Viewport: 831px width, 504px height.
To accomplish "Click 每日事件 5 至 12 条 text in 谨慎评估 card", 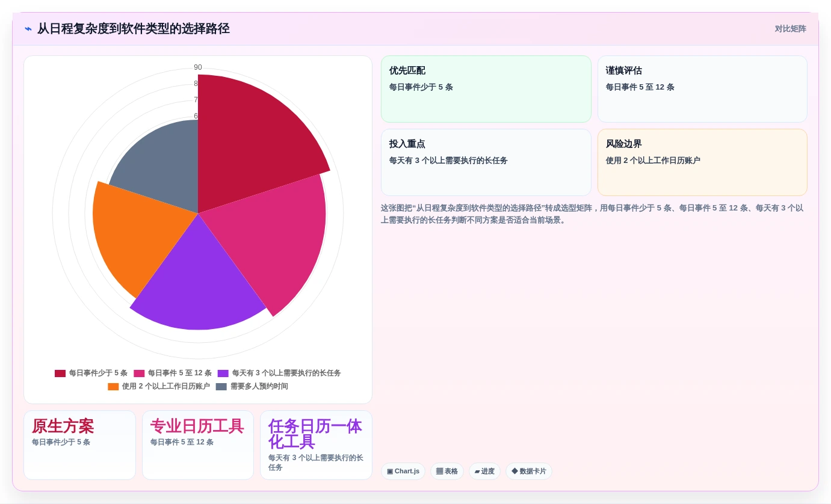I will (640, 87).
